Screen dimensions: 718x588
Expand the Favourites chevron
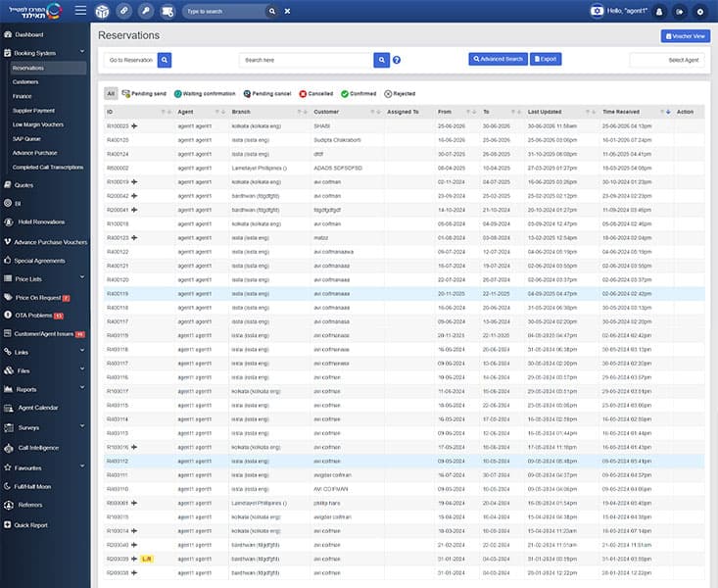(82, 466)
